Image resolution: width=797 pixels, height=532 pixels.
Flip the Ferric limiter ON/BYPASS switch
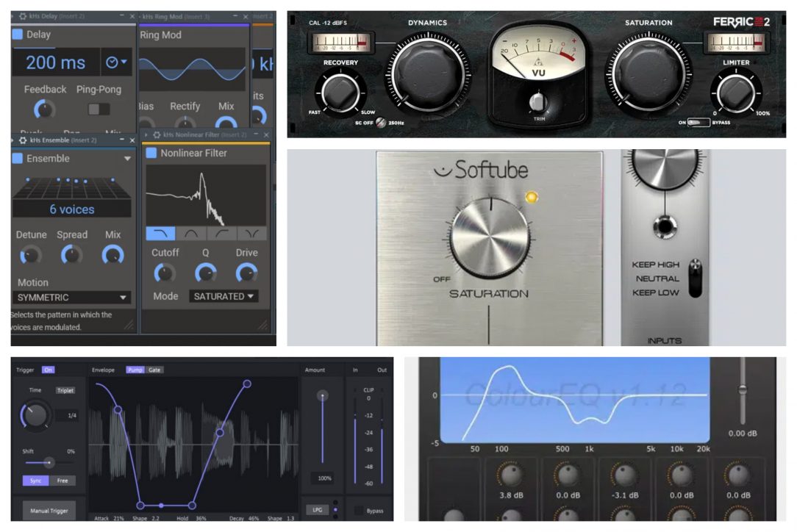point(697,123)
